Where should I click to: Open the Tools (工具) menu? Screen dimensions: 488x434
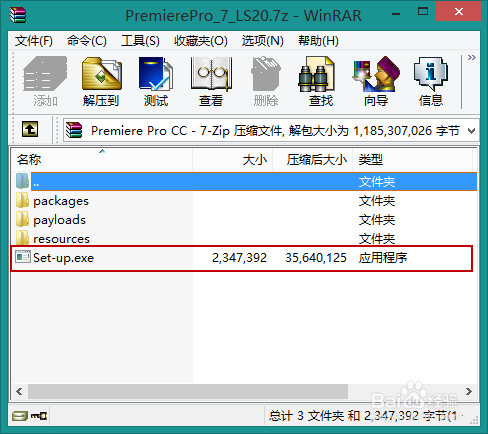click(x=140, y=41)
